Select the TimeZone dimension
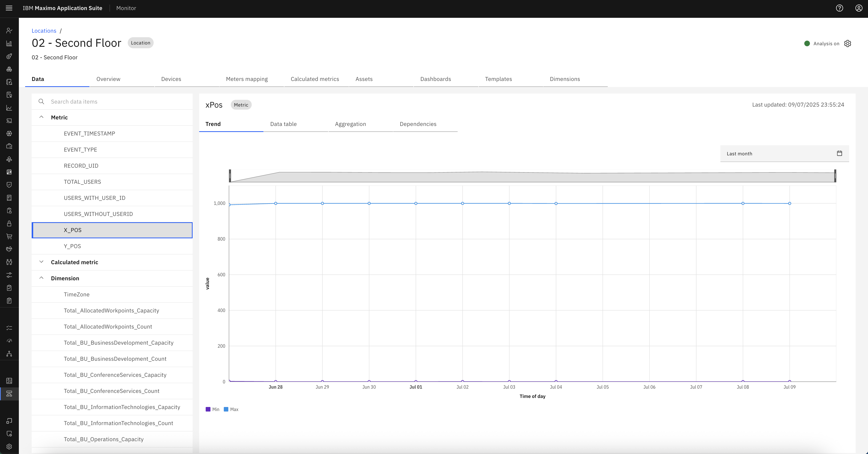 (x=112, y=294)
